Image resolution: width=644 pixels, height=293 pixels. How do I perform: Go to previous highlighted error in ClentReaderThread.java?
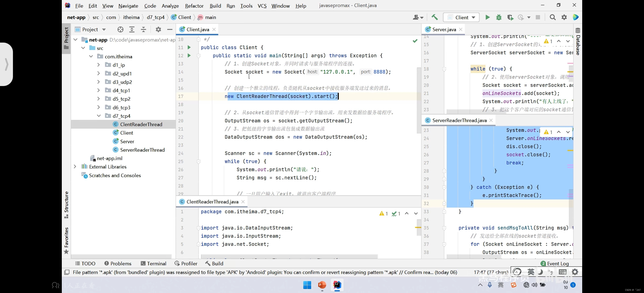407,213
